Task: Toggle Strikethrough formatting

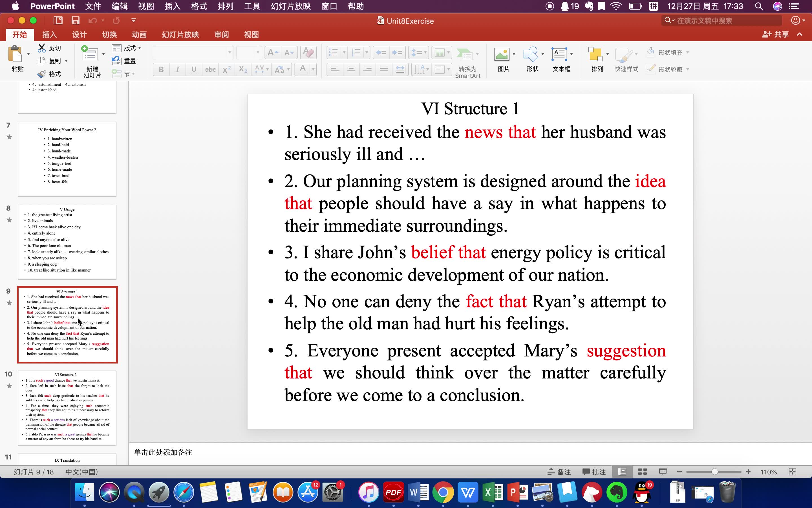Action: 210,69
